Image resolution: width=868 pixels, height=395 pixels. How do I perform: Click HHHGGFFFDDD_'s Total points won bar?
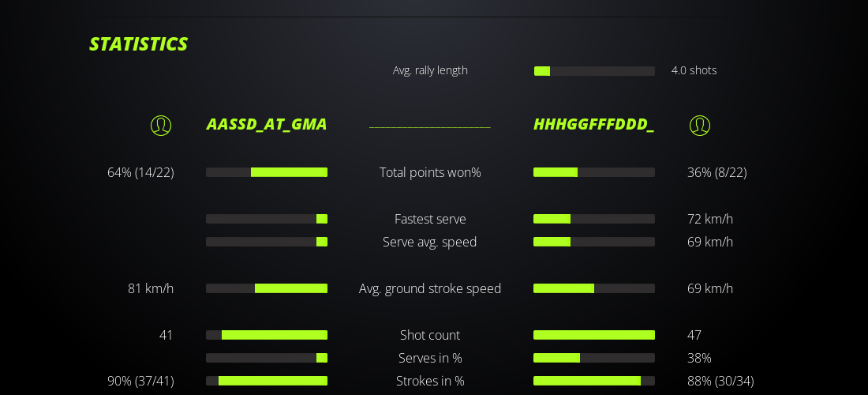point(594,172)
